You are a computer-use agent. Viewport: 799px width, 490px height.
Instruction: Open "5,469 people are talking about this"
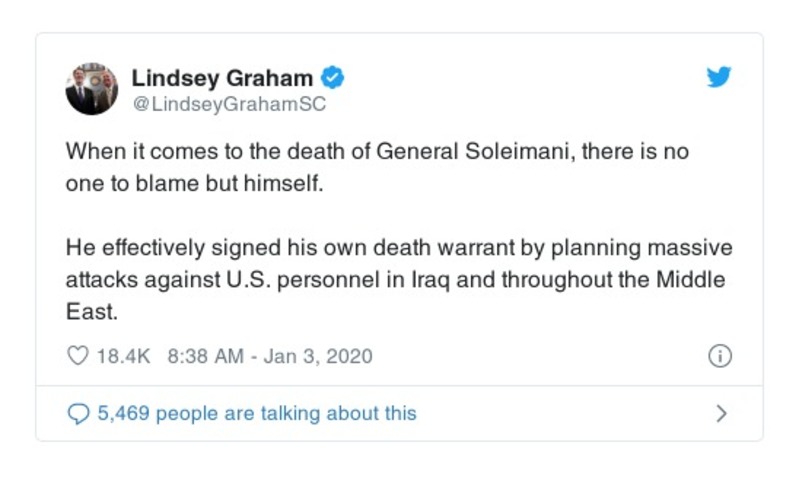tap(256, 413)
